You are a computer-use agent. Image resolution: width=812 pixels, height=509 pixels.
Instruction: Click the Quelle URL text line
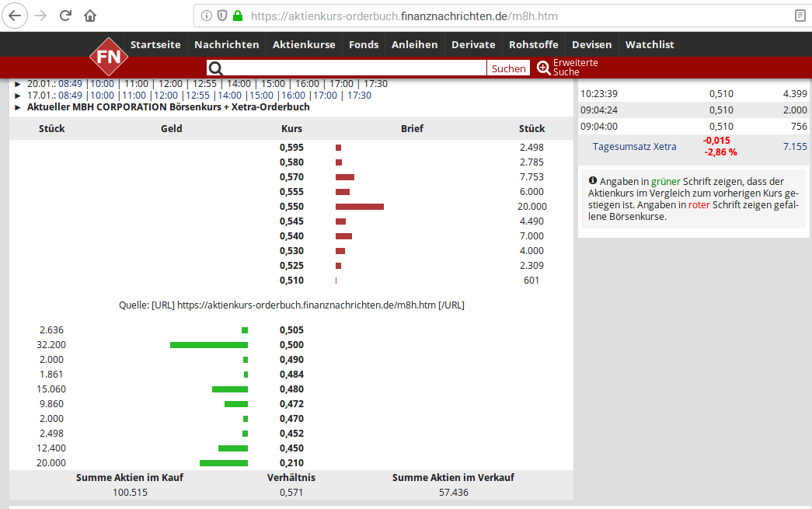[291, 305]
